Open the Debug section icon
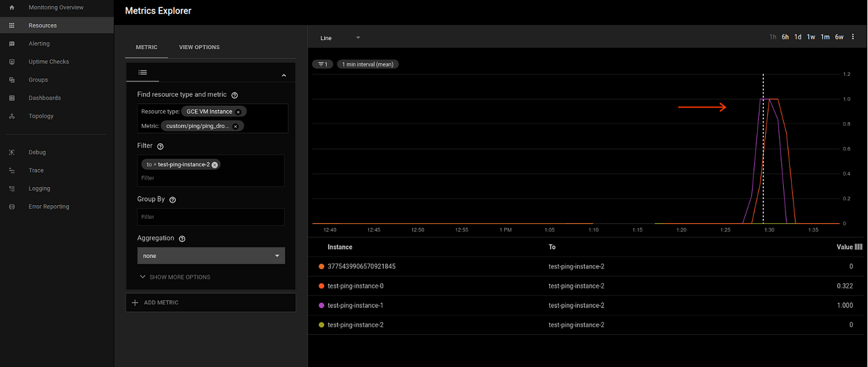 11,152
